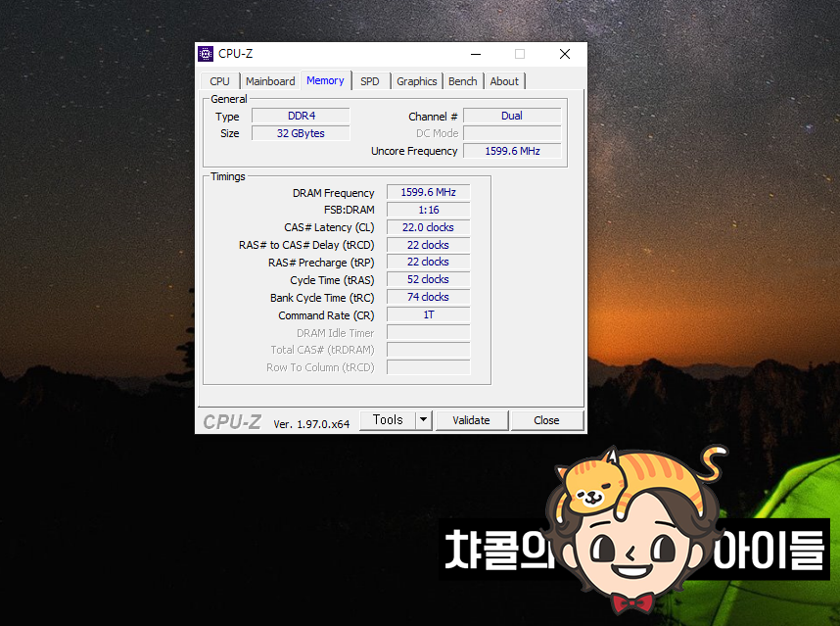Screen dimensions: 840x626
Task: Click the tRP 22 clocks value
Action: point(429,263)
